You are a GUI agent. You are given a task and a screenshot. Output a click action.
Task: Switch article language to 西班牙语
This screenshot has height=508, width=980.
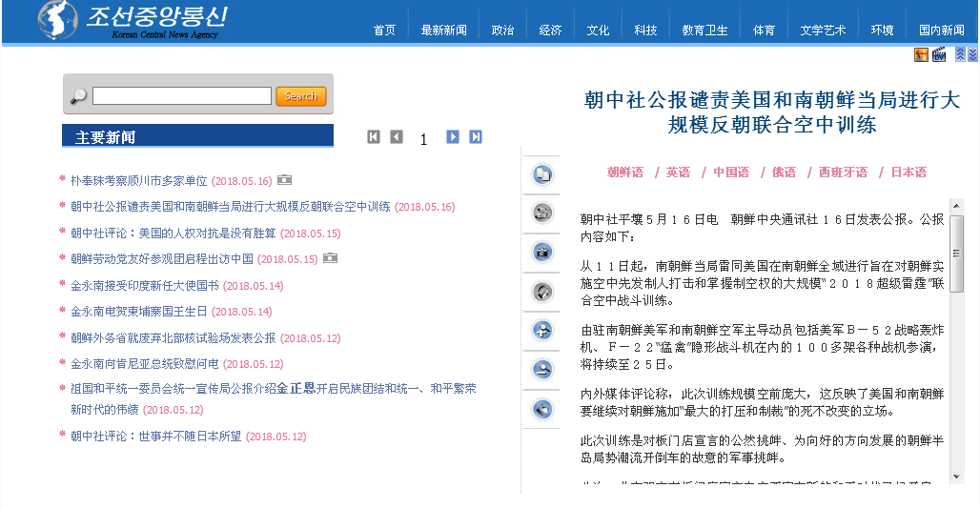(x=843, y=173)
